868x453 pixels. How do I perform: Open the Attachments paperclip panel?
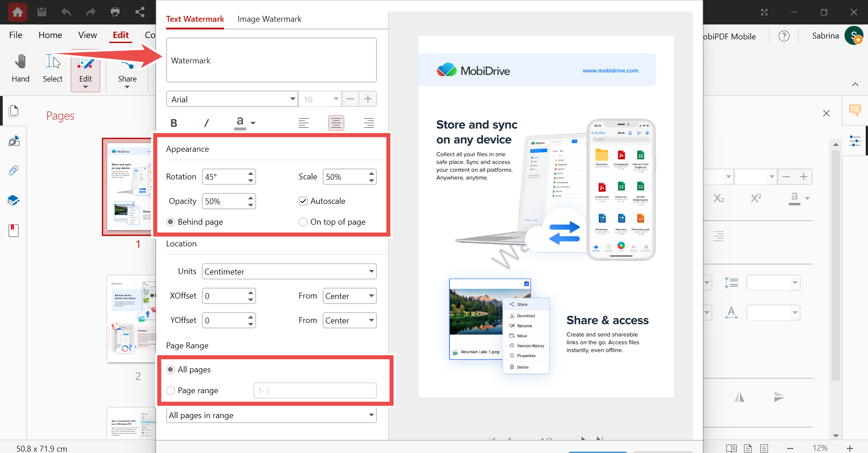14,171
